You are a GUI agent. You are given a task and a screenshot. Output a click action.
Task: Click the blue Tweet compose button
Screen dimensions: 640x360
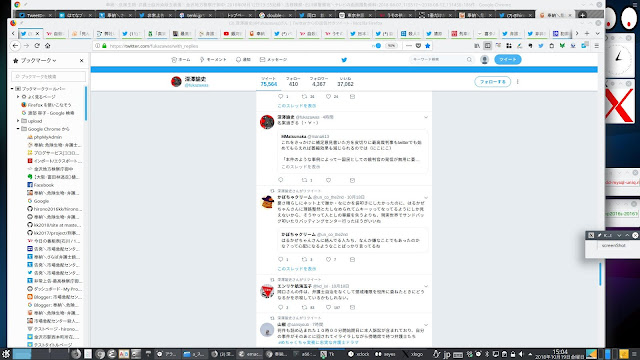click(x=508, y=60)
